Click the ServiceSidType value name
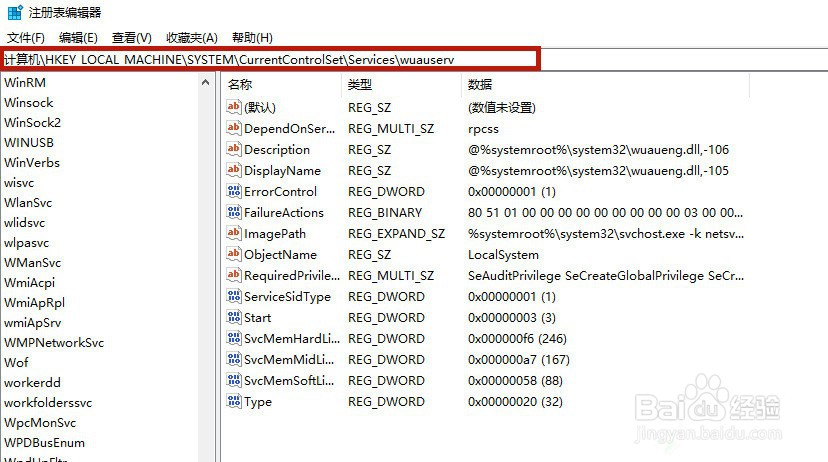 287,297
